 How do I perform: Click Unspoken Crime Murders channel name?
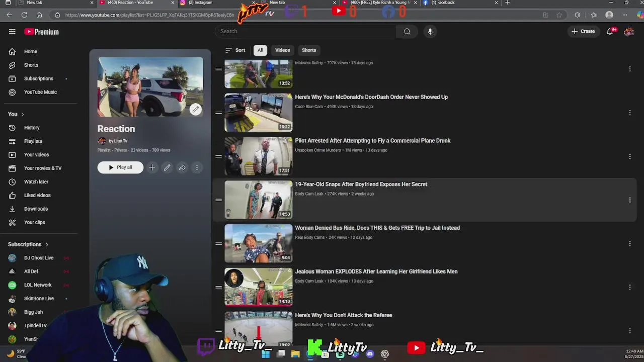click(318, 150)
